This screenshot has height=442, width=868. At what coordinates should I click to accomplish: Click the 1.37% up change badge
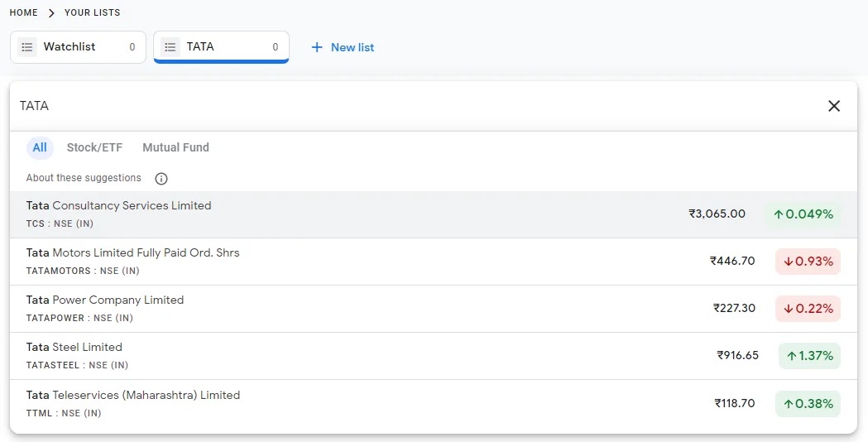coord(810,356)
